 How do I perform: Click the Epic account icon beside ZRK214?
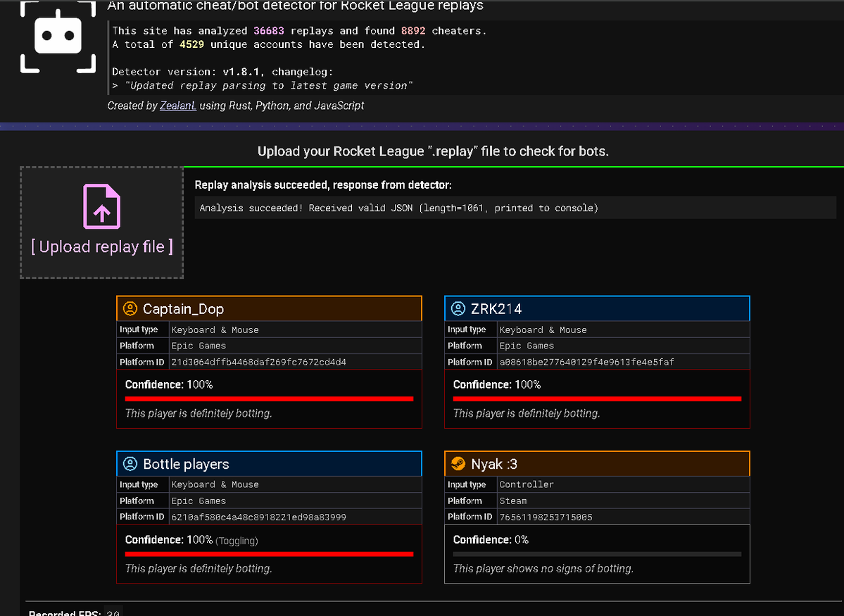(x=458, y=308)
